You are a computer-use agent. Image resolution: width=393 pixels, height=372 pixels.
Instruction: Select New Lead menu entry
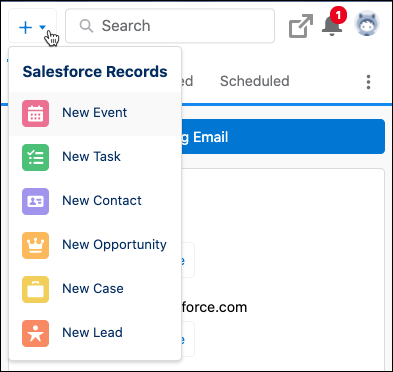click(95, 333)
